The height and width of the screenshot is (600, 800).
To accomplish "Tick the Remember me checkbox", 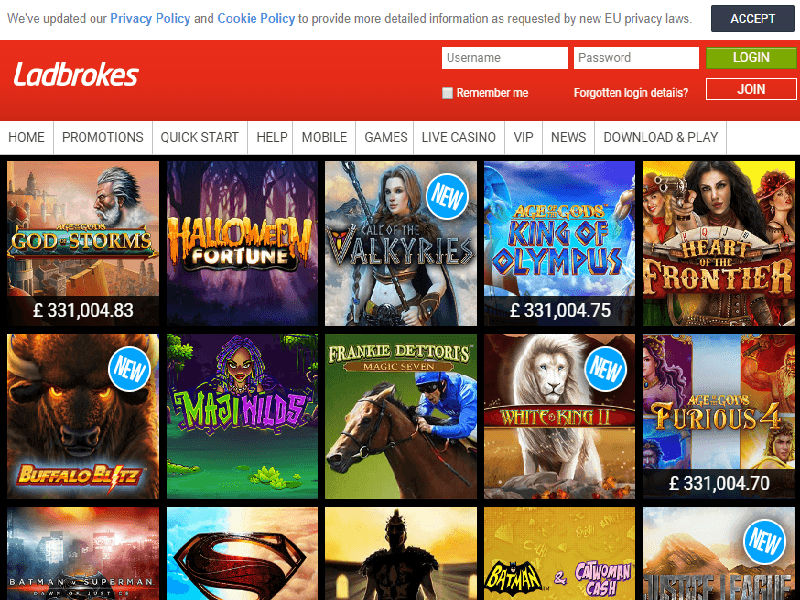I will 447,93.
